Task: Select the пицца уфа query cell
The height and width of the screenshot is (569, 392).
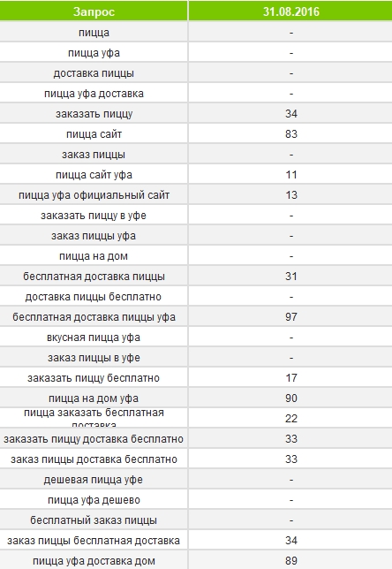Action: (94, 53)
